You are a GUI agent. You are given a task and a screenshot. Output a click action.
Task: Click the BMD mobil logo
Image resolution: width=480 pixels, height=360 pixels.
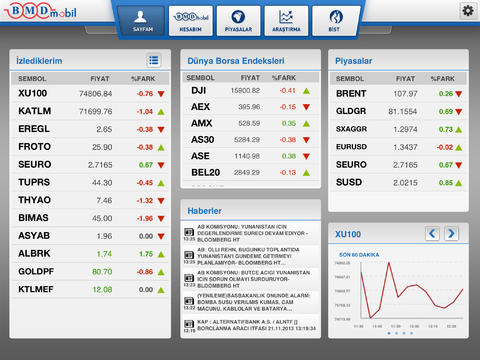pyautogui.click(x=41, y=12)
